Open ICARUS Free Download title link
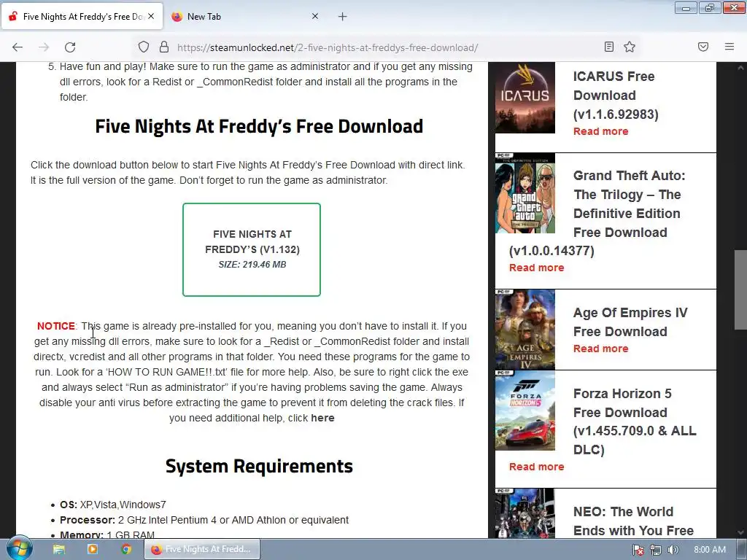Image resolution: width=747 pixels, height=560 pixels. 616,96
